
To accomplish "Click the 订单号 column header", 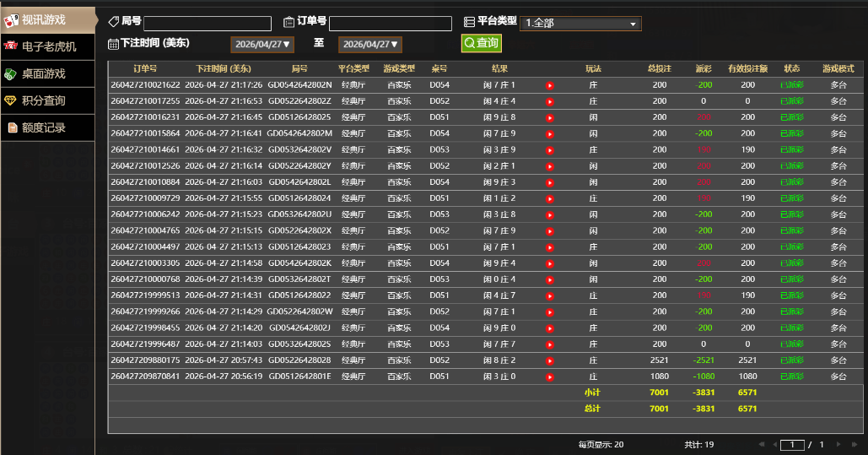I will [145, 68].
